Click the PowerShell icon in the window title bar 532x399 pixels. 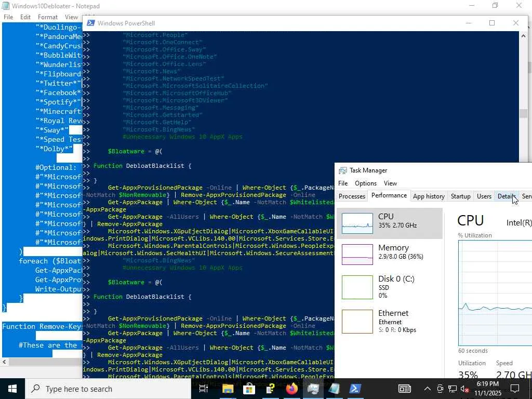(x=90, y=23)
